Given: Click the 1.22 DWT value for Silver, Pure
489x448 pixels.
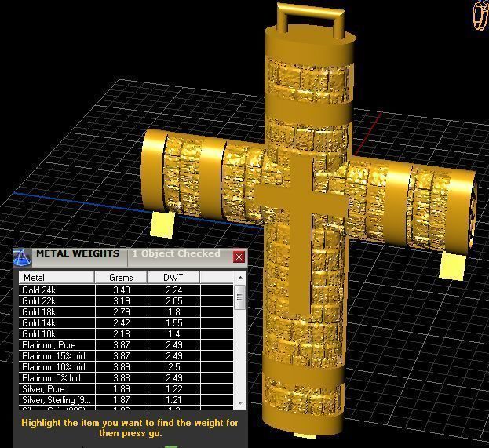Looking at the screenshot, I should pyautogui.click(x=173, y=389).
